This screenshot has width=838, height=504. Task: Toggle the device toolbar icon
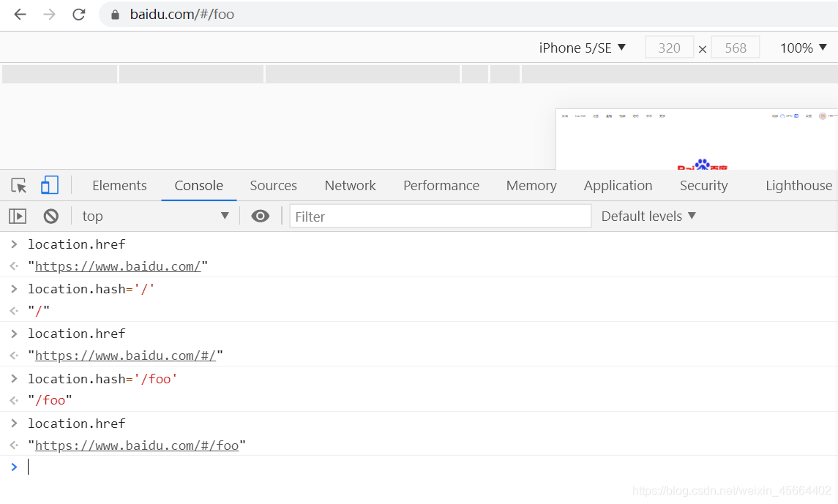(50, 185)
